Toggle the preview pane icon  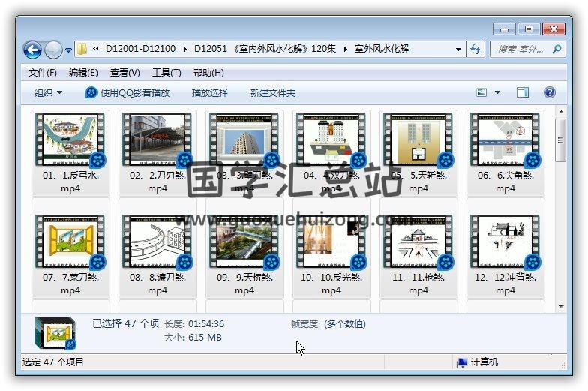[523, 93]
